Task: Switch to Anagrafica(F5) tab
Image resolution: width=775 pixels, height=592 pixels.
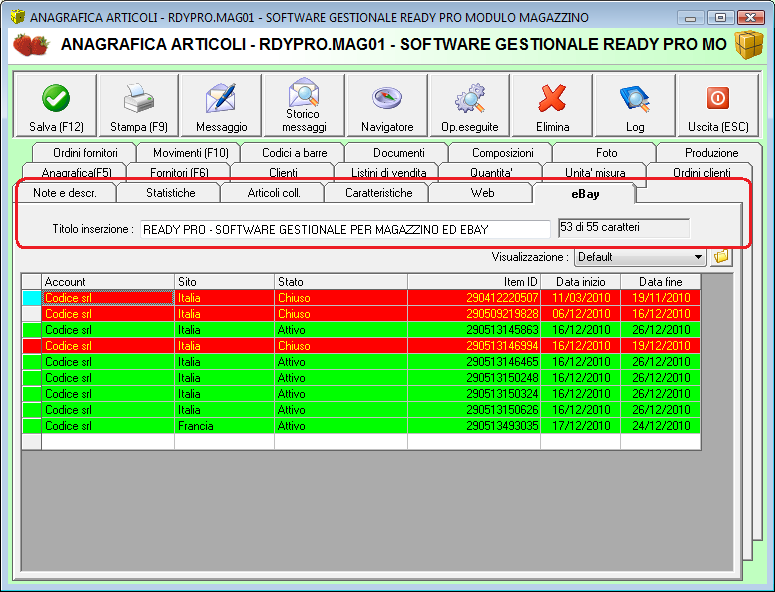Action: pyautogui.click(x=76, y=172)
